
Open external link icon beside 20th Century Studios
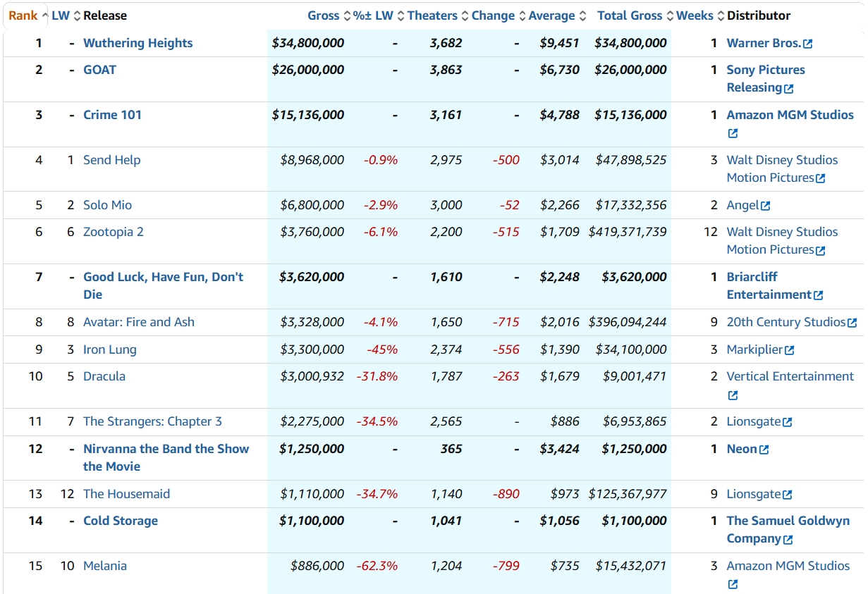852,323
